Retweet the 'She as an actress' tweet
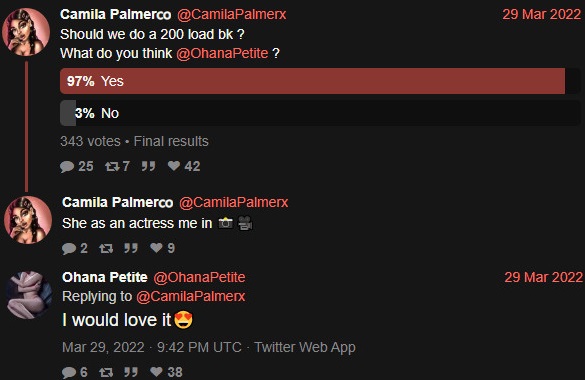The width and height of the screenshot is (585, 380). point(106,248)
